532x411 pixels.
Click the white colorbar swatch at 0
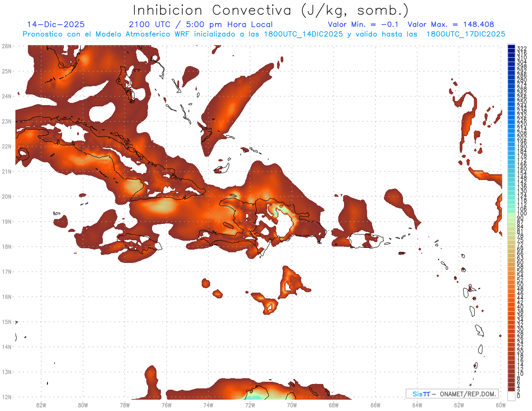[511, 395]
